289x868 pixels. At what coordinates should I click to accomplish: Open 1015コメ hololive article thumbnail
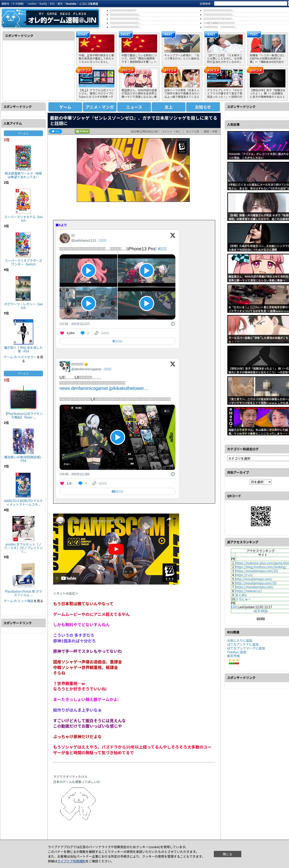[x=97, y=78]
